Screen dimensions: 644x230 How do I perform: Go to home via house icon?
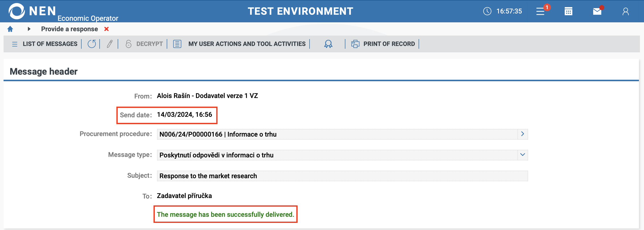pyautogui.click(x=10, y=29)
